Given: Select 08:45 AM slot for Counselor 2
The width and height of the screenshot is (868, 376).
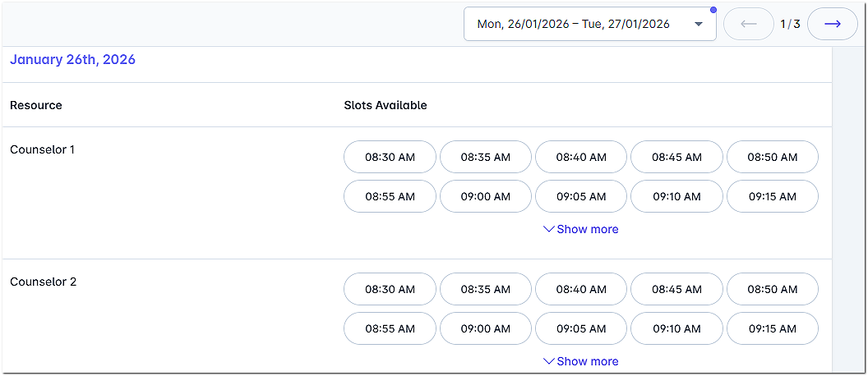Looking at the screenshot, I should [x=676, y=289].
